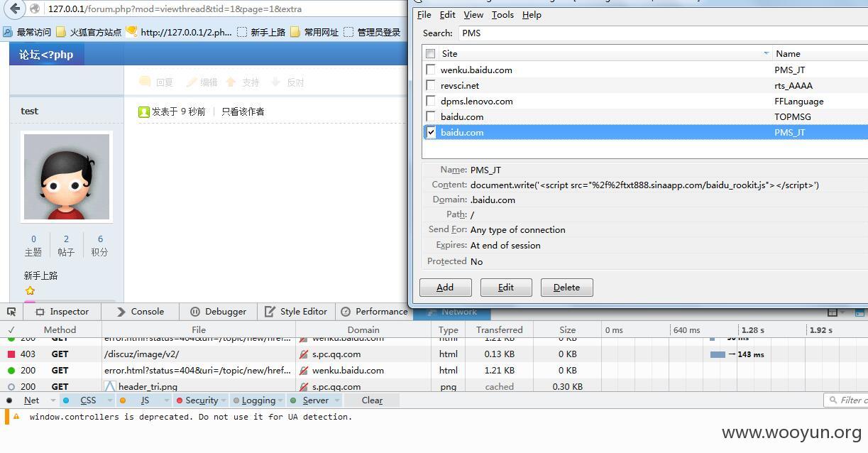Screen dimensions: 868x453
Task: Toggle the select-all checkbox in Site header
Action: (431, 53)
